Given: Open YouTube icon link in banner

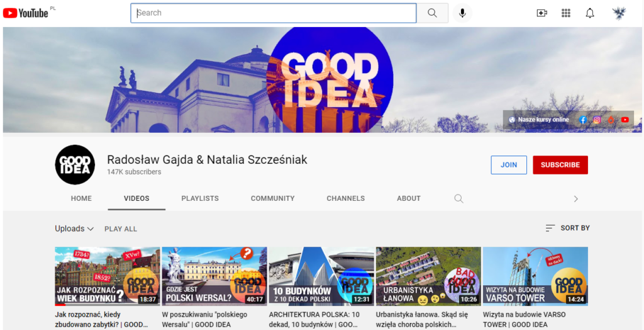Looking at the screenshot, I should click(x=625, y=120).
